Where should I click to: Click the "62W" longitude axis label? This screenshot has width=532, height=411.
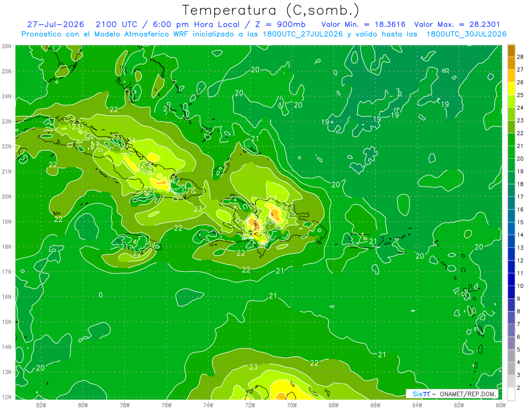click(x=459, y=405)
